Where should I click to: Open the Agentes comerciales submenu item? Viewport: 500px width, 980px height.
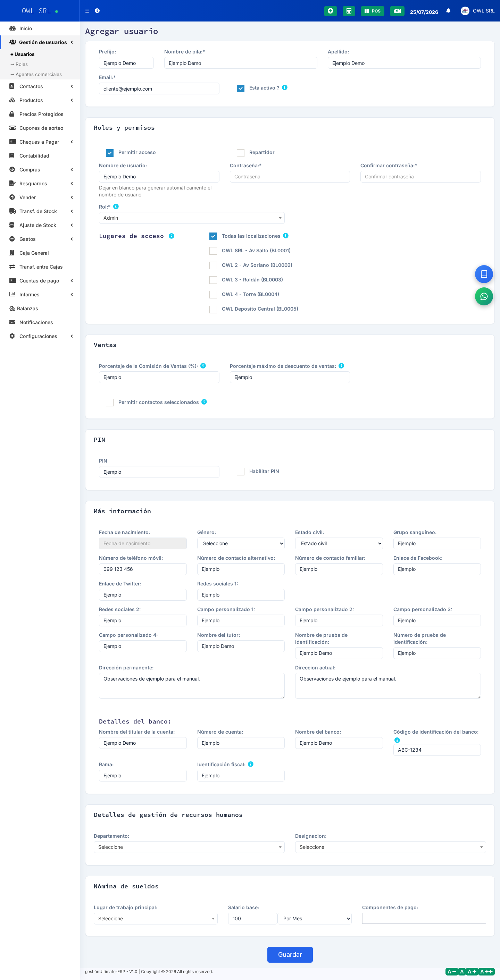(x=36, y=74)
